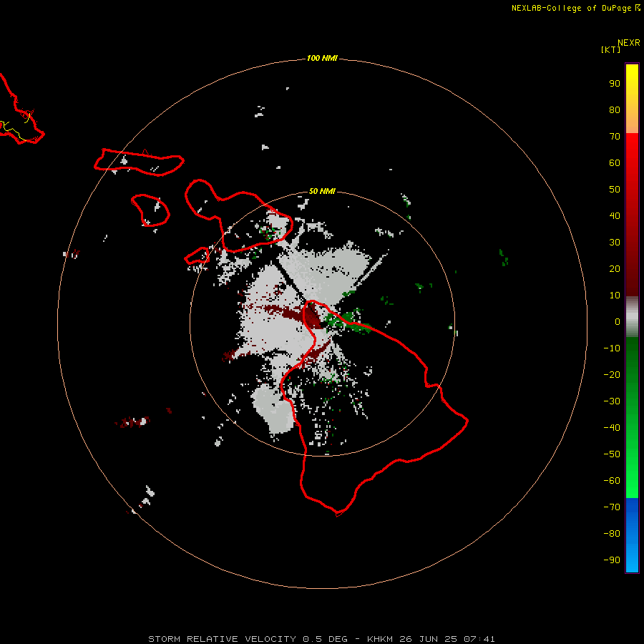
Task: Click the gray zero-velocity segment of color bar
Action: (632, 316)
